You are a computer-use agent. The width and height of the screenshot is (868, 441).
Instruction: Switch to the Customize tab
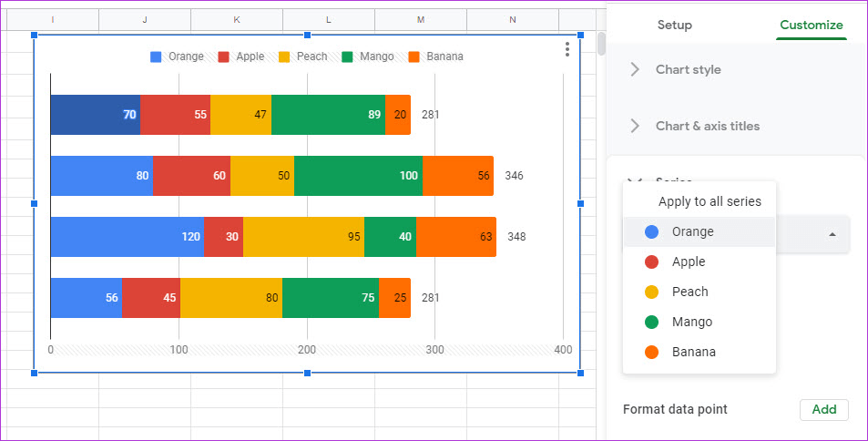pos(811,25)
